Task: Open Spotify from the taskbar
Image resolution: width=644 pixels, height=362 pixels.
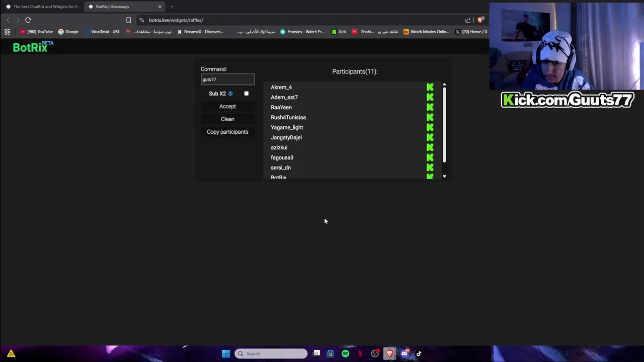Action: tap(346, 353)
